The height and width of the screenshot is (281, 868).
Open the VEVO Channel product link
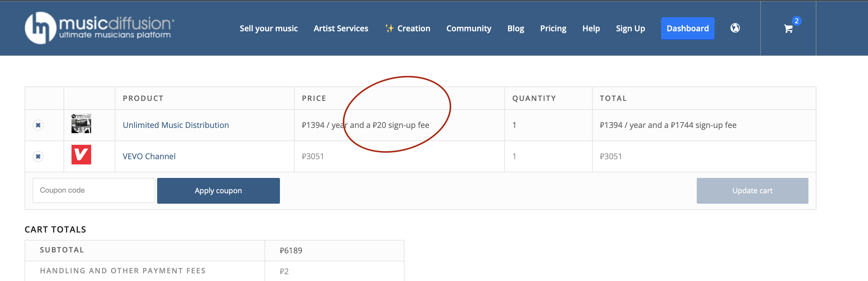point(149,156)
